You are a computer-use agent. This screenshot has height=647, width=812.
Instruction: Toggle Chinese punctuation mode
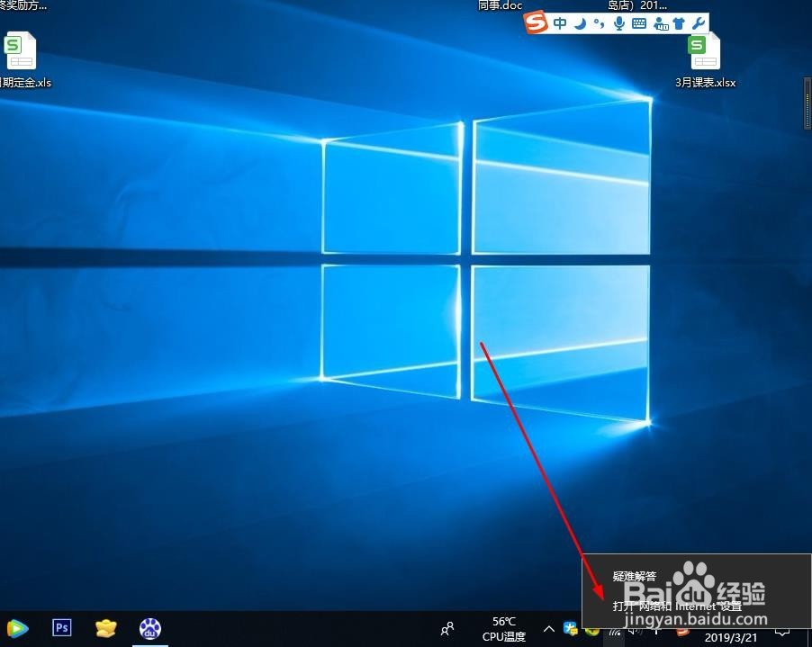coord(599,23)
